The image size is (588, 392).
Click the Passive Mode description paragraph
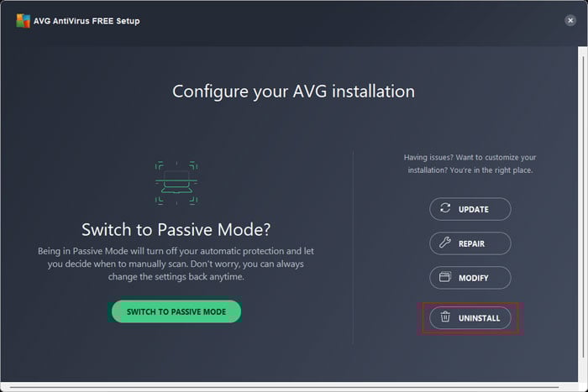pos(176,264)
